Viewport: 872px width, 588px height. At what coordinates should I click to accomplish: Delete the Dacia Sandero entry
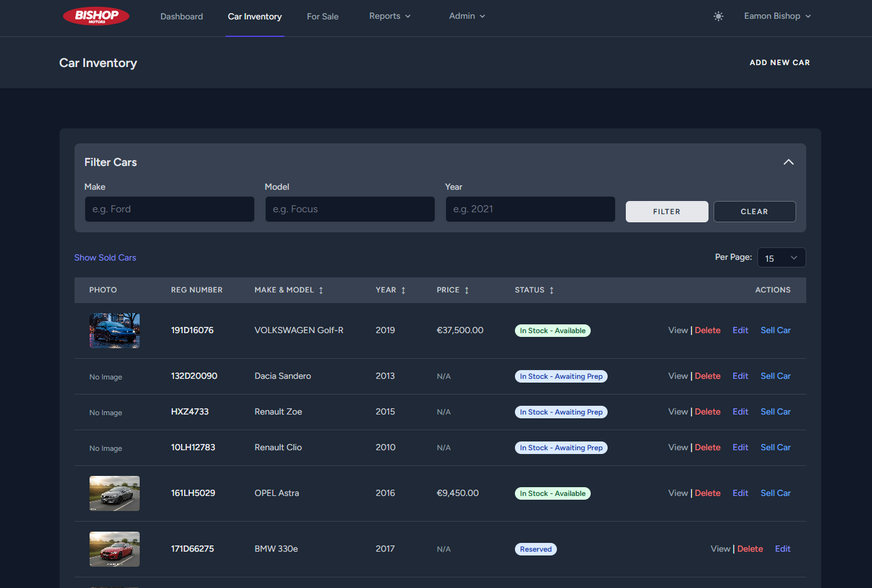(707, 376)
